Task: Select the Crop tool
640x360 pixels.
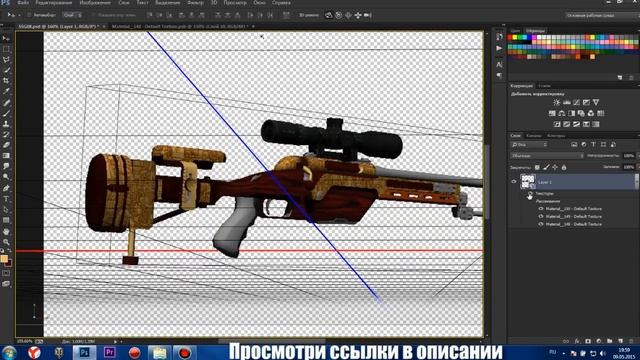Action: 6,81
